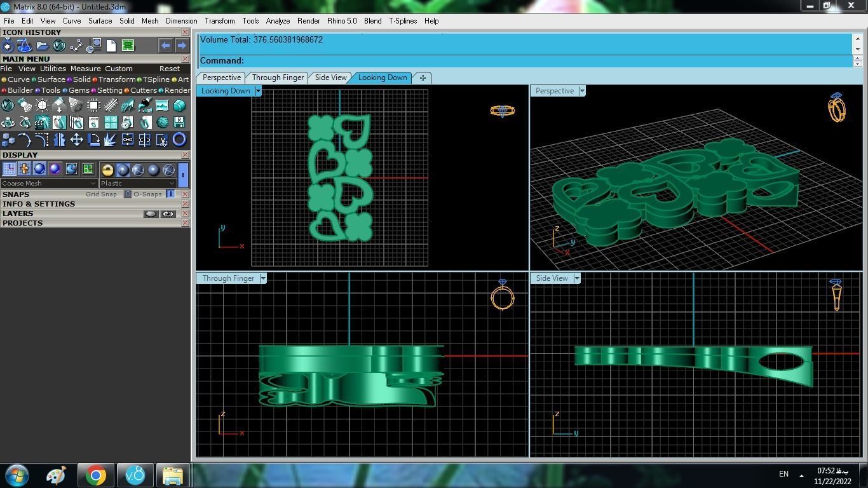The width and height of the screenshot is (868, 488).
Task: Click the floppy disk save icon marked R
Action: point(179,122)
